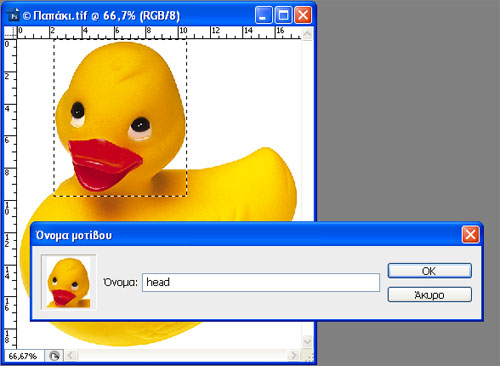Screen dimensions: 500x366
Task: Click the Όνομα field containing head
Action: point(261,282)
